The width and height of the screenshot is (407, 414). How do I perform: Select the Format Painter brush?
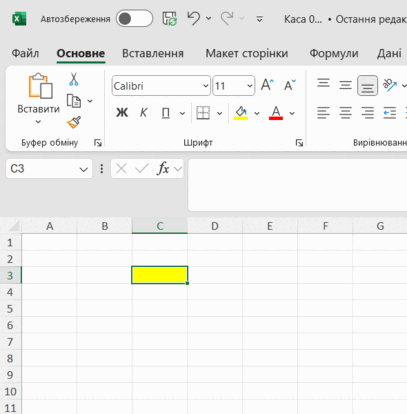(74, 122)
